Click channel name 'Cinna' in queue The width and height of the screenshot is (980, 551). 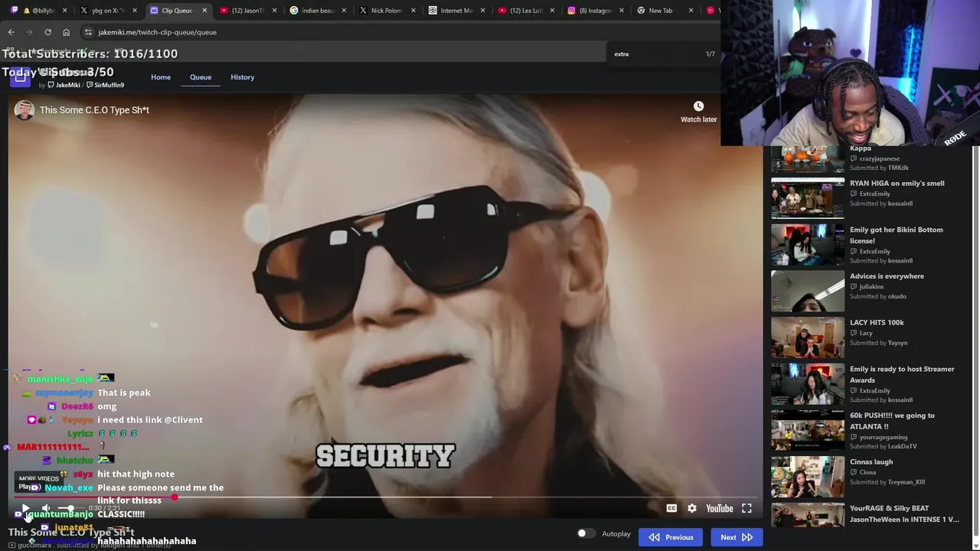click(x=867, y=472)
